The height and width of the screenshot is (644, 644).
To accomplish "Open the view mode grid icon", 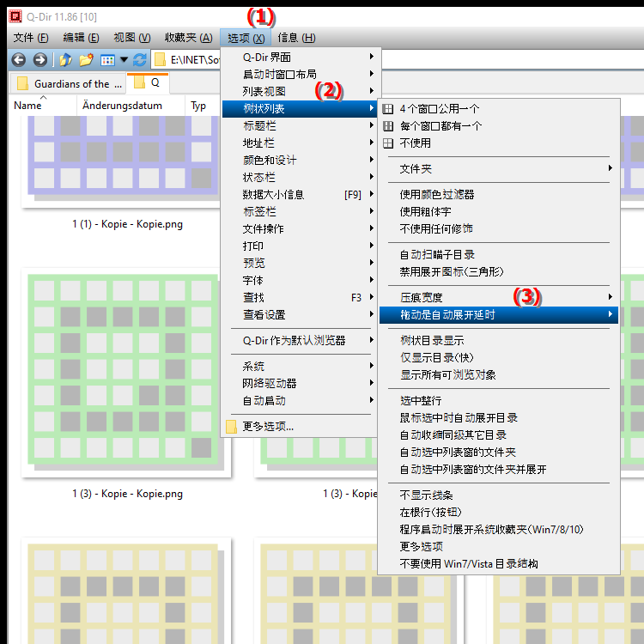I will click(x=107, y=60).
